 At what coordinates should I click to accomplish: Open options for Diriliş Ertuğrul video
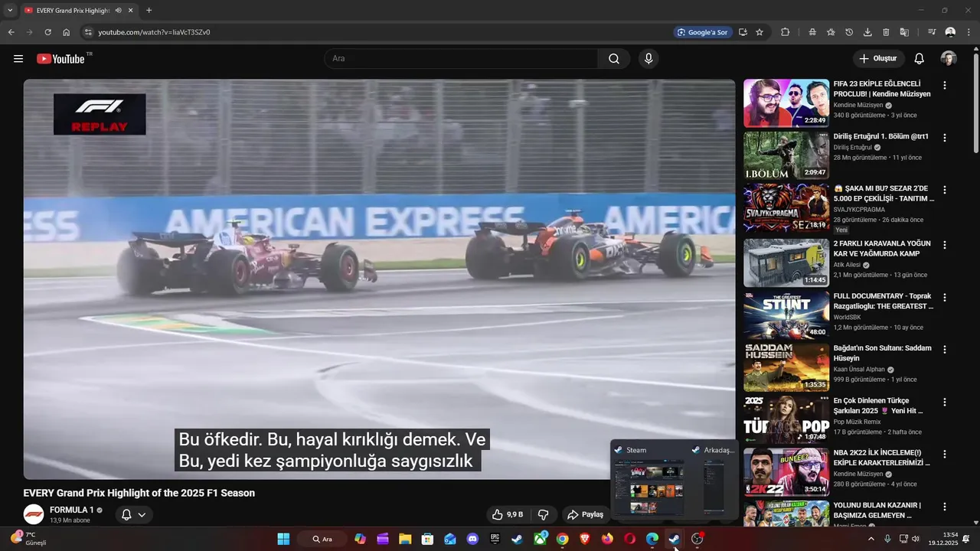click(x=945, y=138)
